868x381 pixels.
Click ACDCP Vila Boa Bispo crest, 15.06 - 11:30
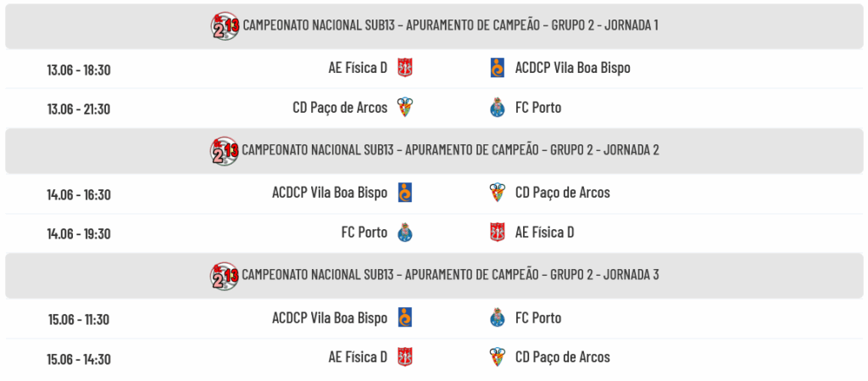click(x=405, y=318)
